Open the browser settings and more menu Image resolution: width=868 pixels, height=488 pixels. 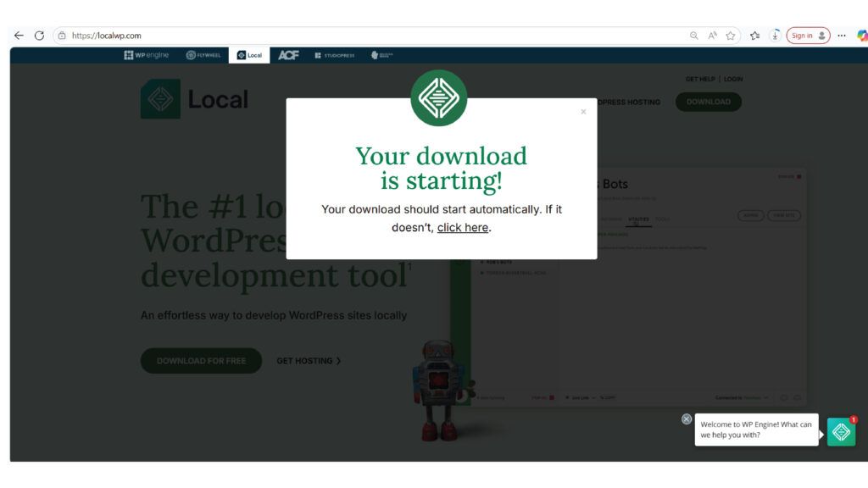point(842,36)
